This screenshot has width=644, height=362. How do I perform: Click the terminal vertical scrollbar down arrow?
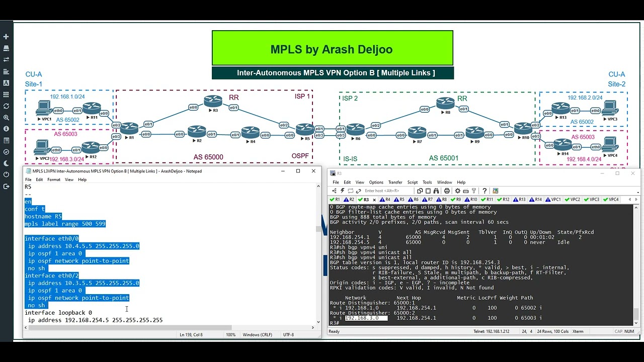[x=637, y=323]
